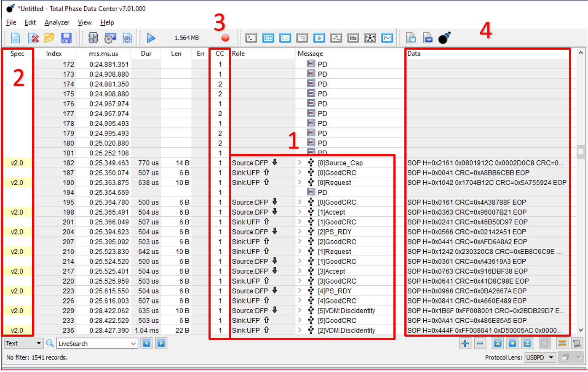Open the command line console pane icon
The width and height of the screenshot is (588, 372).
pos(251,38)
